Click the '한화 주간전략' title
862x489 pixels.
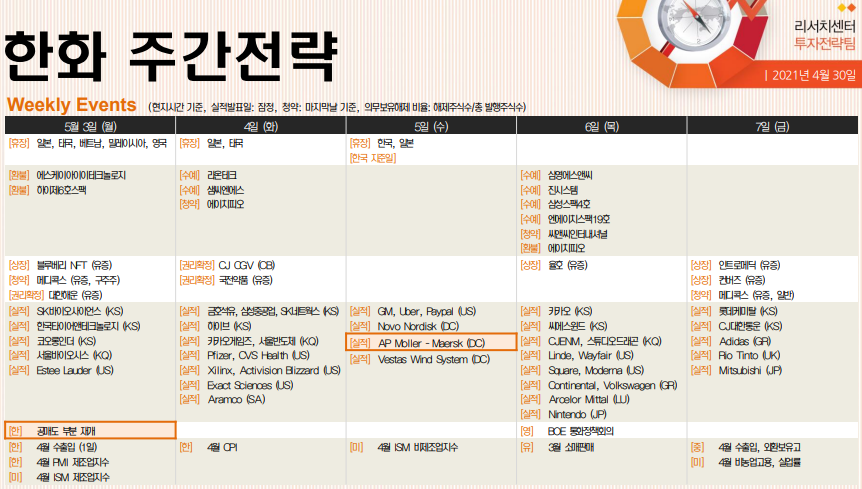click(x=171, y=57)
